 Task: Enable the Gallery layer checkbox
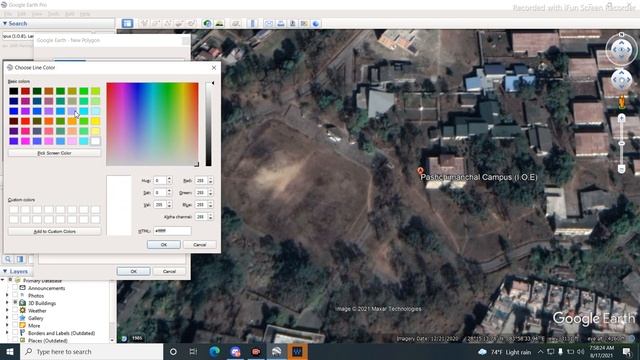pos(15,318)
